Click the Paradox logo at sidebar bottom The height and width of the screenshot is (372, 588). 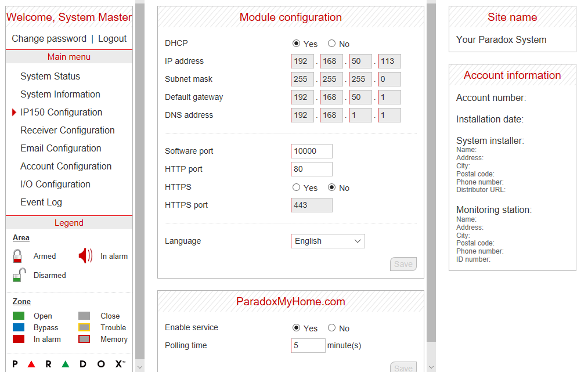(x=68, y=364)
